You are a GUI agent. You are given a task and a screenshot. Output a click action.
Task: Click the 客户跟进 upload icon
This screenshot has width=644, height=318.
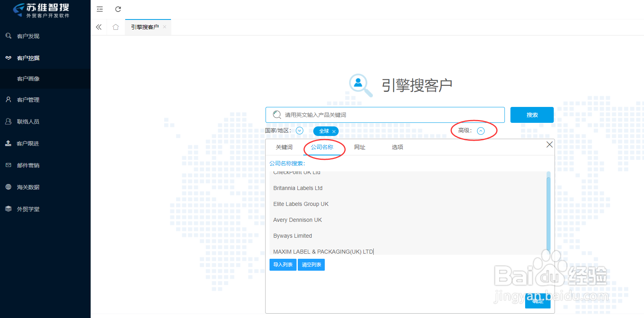8,143
